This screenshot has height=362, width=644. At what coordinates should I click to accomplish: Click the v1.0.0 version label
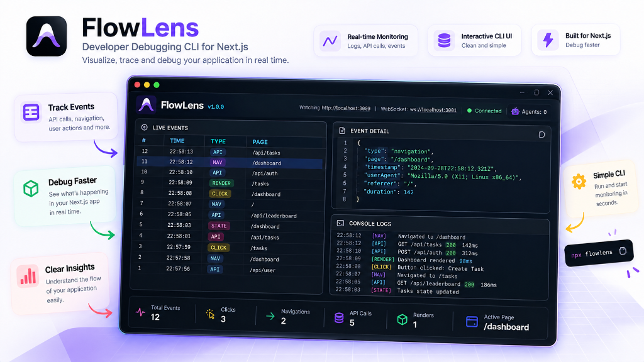tap(216, 107)
